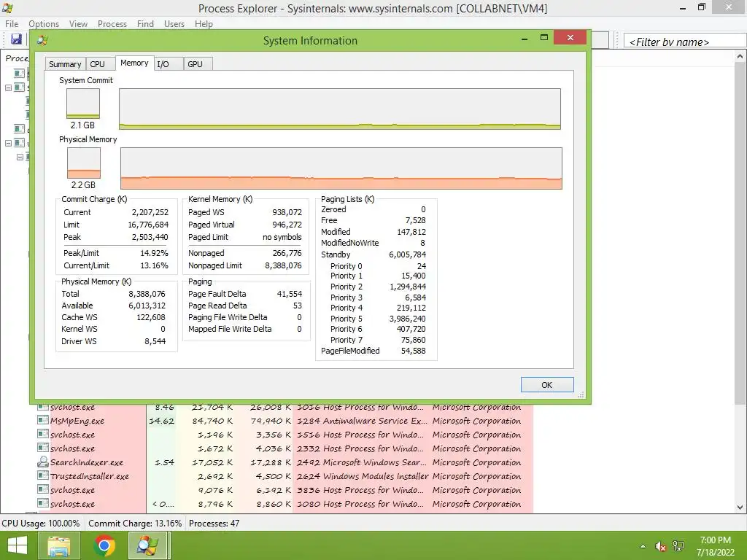Open the Find menu
This screenshot has height=560, width=747.
point(145,24)
